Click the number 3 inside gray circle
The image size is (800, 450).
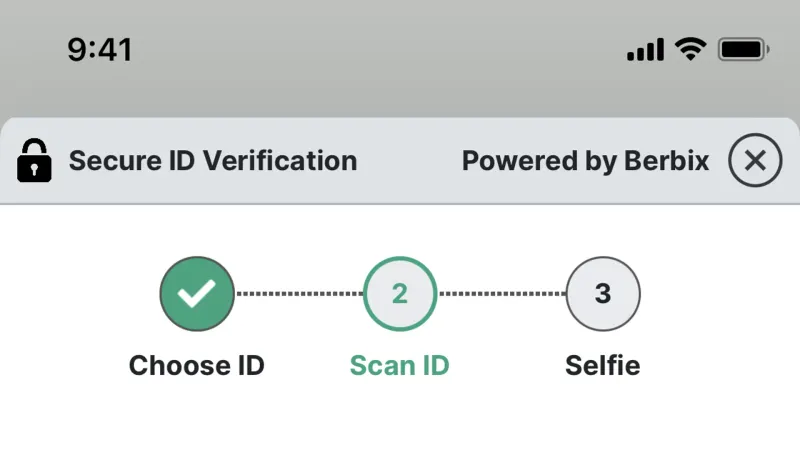click(603, 293)
